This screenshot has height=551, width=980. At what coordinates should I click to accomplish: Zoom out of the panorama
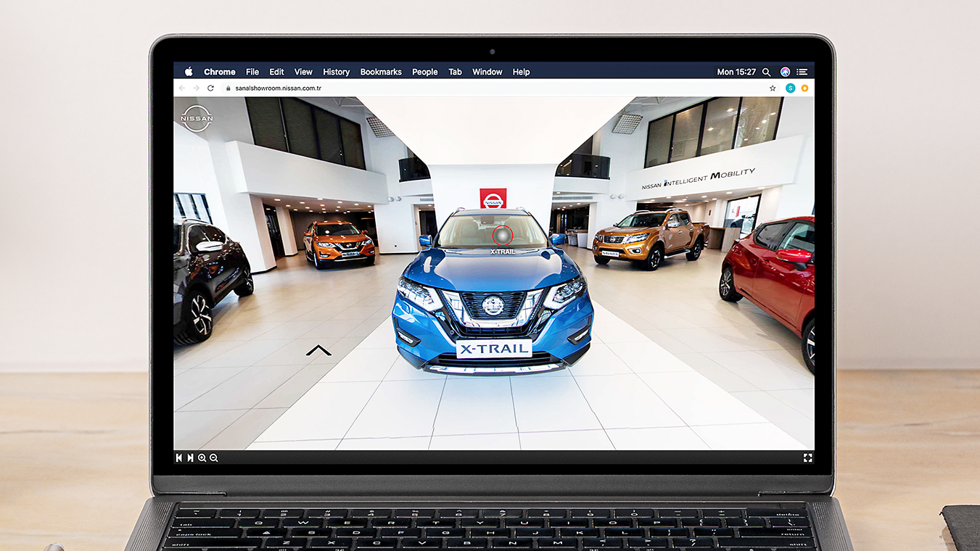[x=213, y=457]
